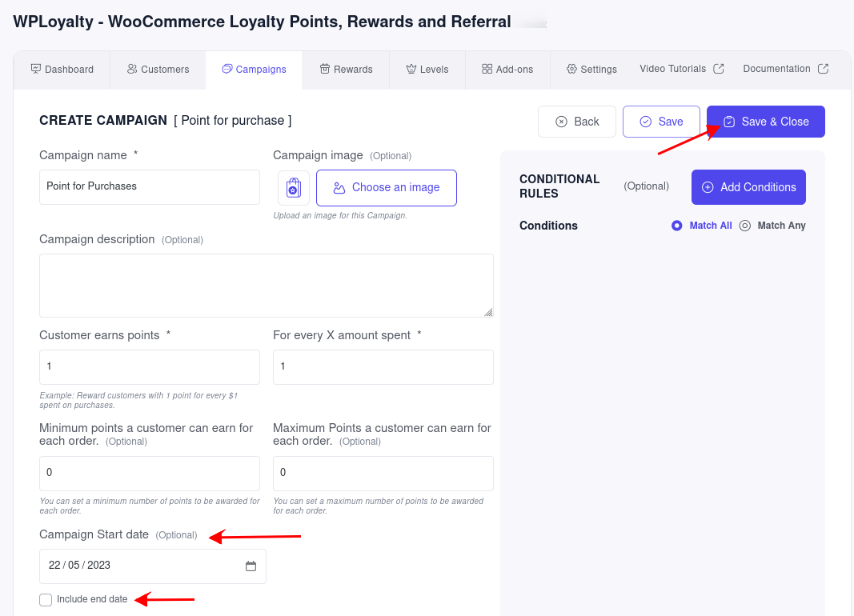This screenshot has height=616, width=854.
Task: Focus the For every X amount spent field
Action: (x=383, y=366)
